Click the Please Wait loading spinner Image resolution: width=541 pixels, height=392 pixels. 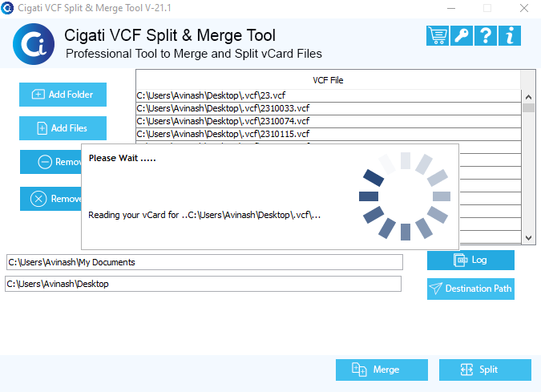click(405, 196)
